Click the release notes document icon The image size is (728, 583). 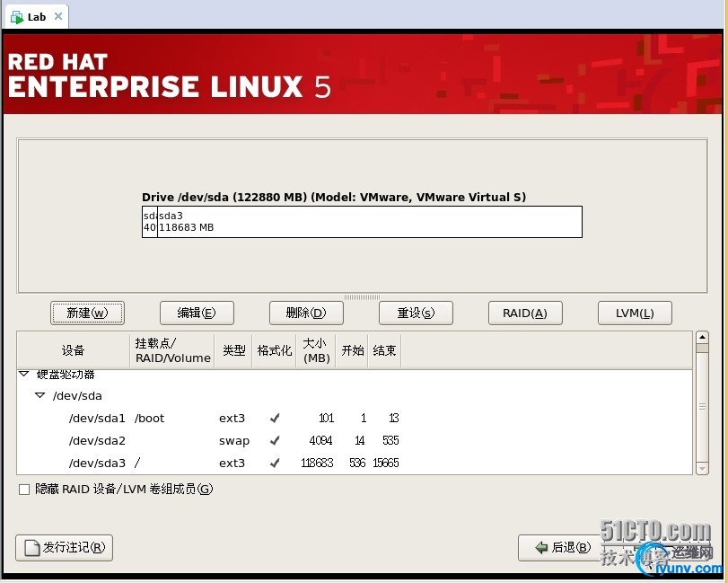click(31, 548)
